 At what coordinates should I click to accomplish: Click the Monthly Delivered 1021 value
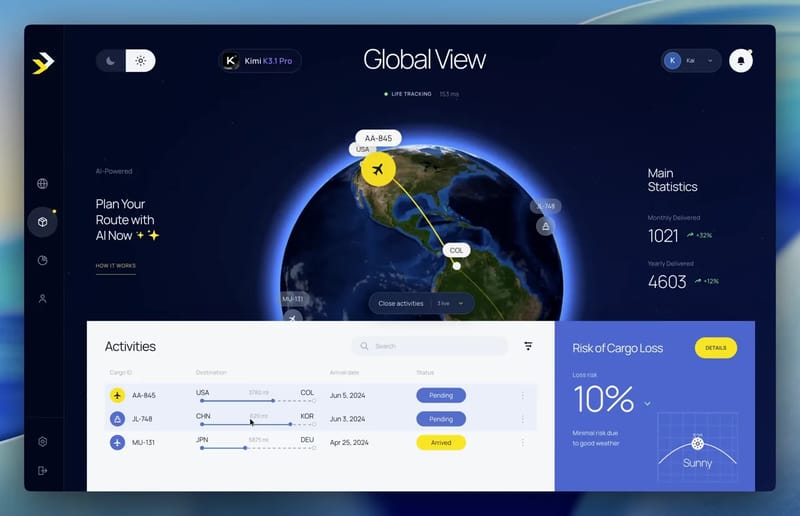click(663, 236)
